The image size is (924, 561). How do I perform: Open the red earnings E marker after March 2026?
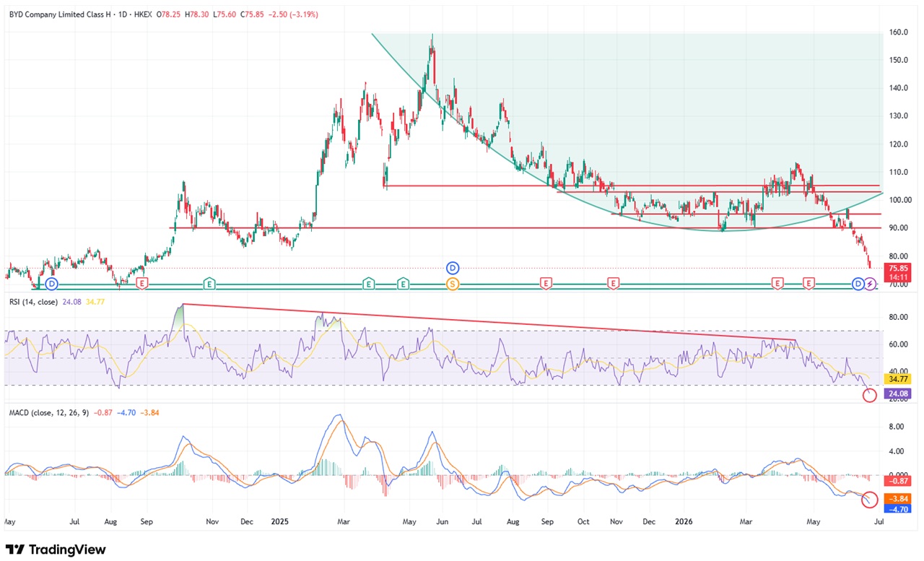tap(777, 283)
